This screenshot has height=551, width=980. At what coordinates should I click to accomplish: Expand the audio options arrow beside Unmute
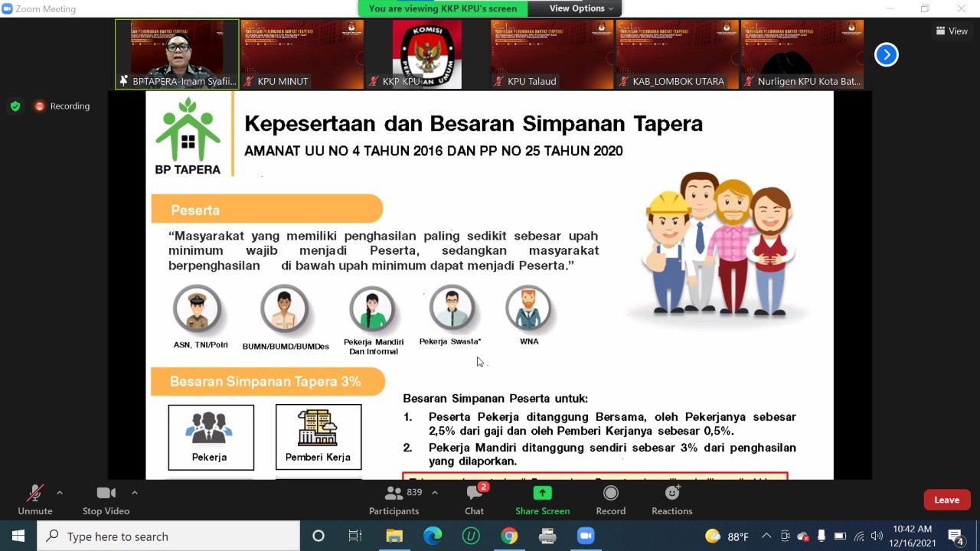tap(60, 493)
